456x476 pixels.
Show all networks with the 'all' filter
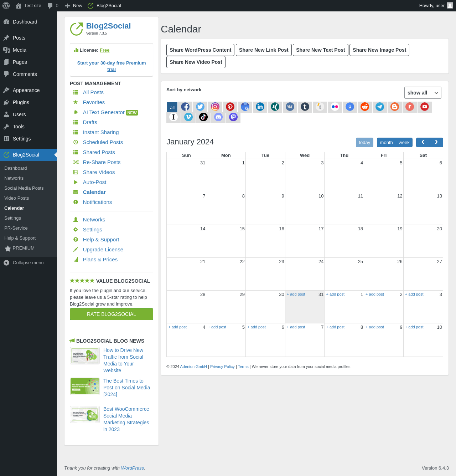click(x=172, y=107)
